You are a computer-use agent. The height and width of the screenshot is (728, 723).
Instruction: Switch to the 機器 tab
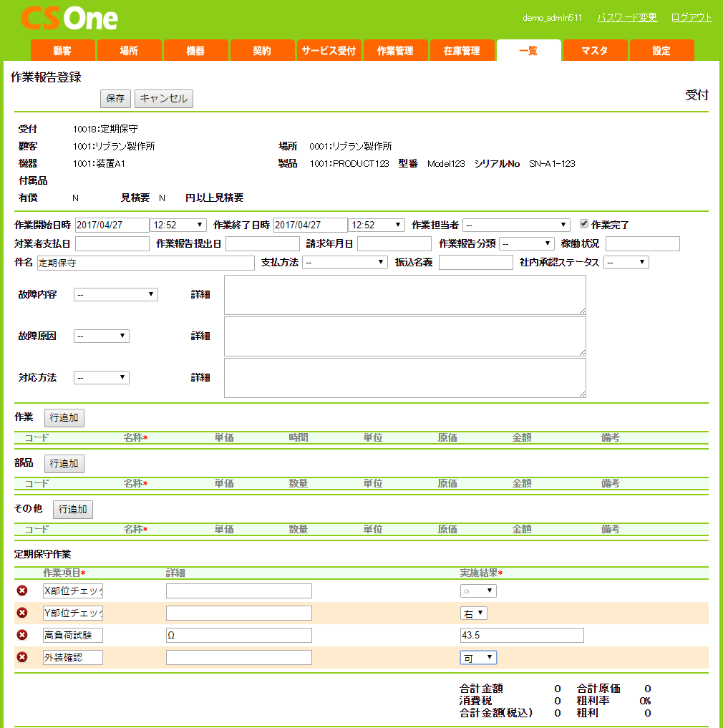[x=195, y=50]
